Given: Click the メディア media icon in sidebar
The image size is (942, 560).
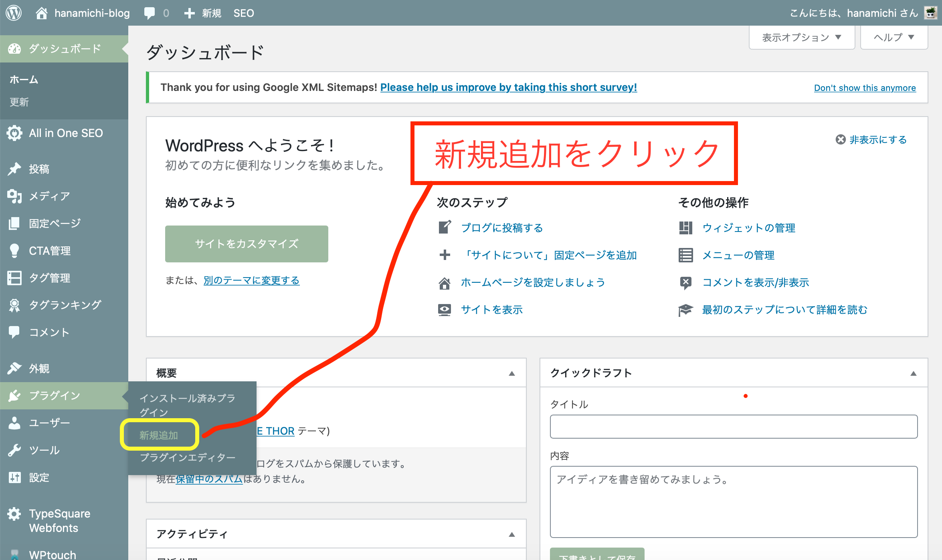Looking at the screenshot, I should (14, 196).
